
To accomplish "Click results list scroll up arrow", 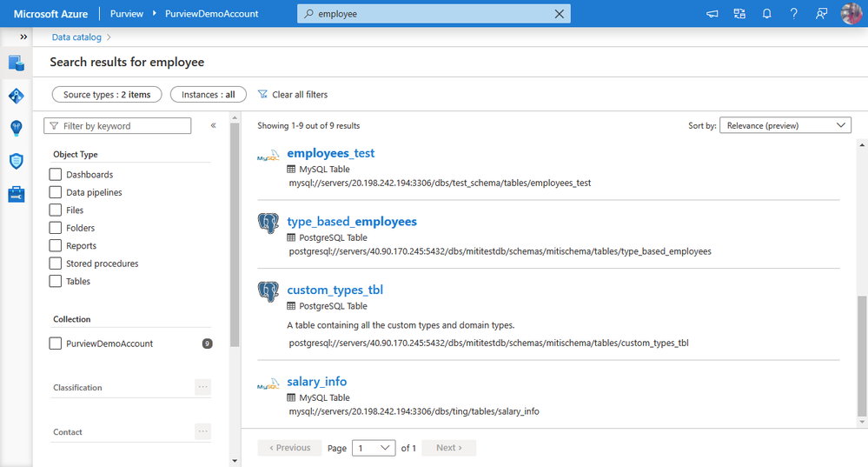I will (861, 144).
